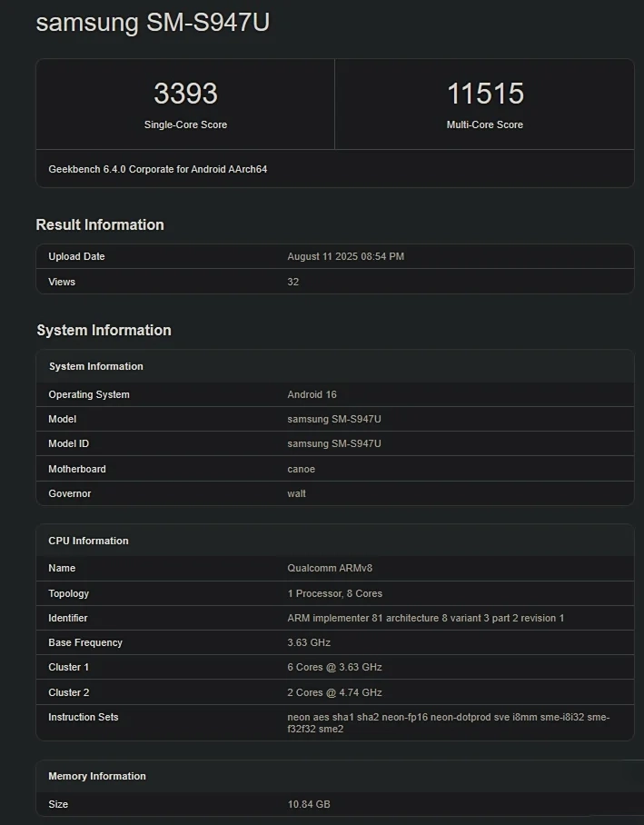The height and width of the screenshot is (825, 644).
Task: Click the samsung SM-S947U page title
Action: [x=153, y=23]
